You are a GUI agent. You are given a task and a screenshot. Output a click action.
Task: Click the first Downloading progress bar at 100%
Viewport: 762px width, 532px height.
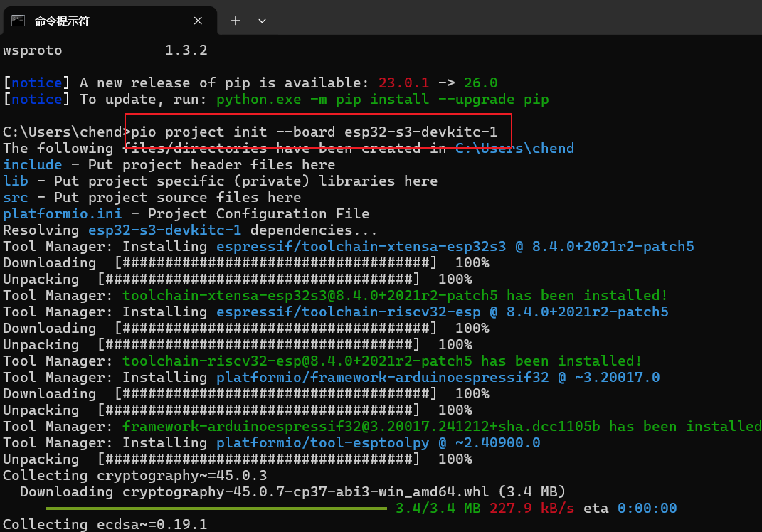coord(275,263)
